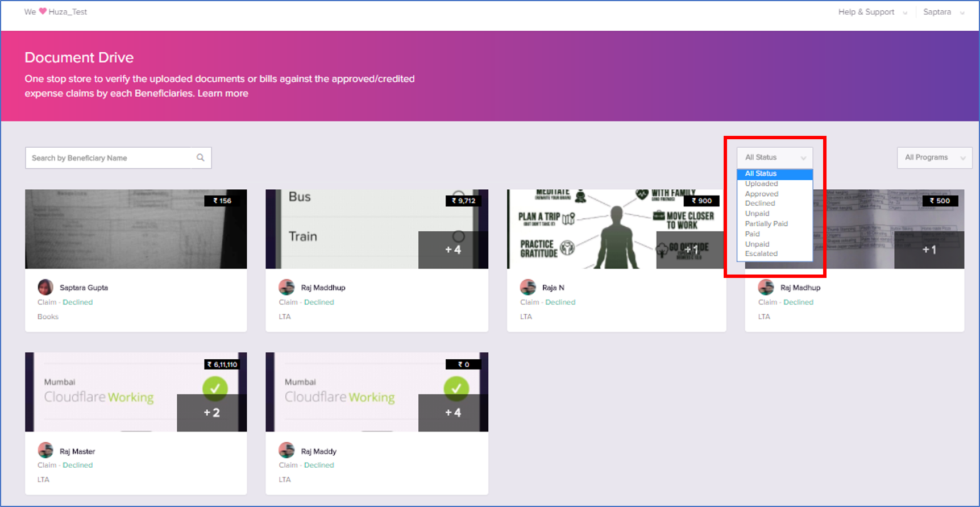
Task: Click the ₹ 156 amount badge
Action: [222, 201]
